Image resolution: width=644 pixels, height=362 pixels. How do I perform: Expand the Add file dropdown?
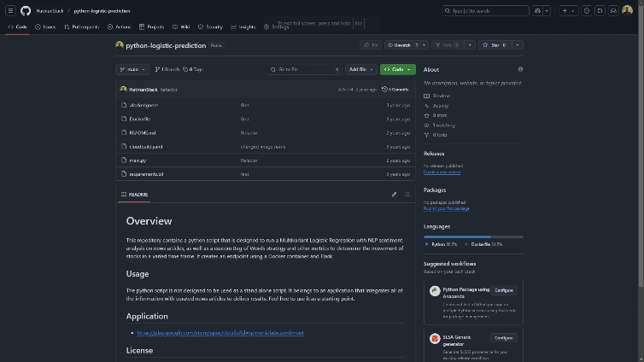click(x=360, y=69)
